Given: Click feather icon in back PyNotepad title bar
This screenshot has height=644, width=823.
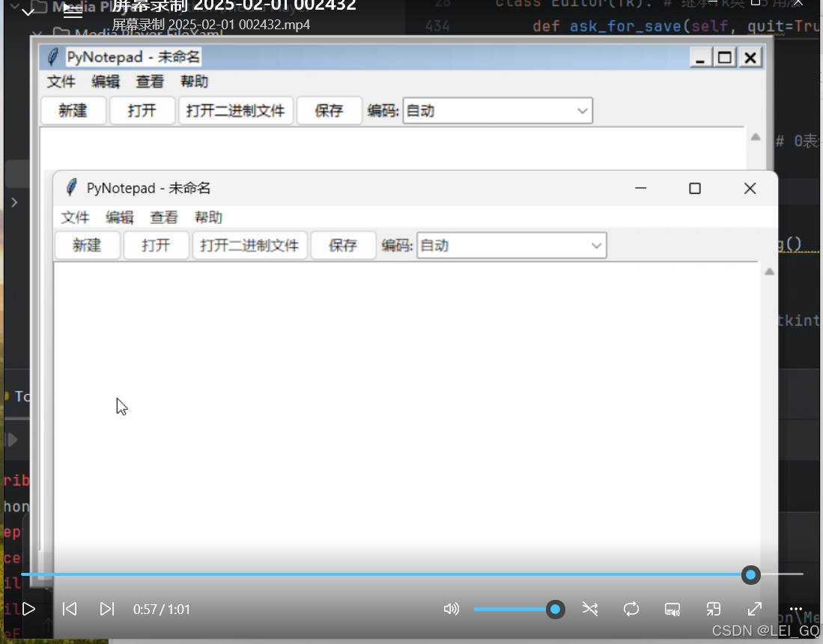Looking at the screenshot, I should 52,57.
